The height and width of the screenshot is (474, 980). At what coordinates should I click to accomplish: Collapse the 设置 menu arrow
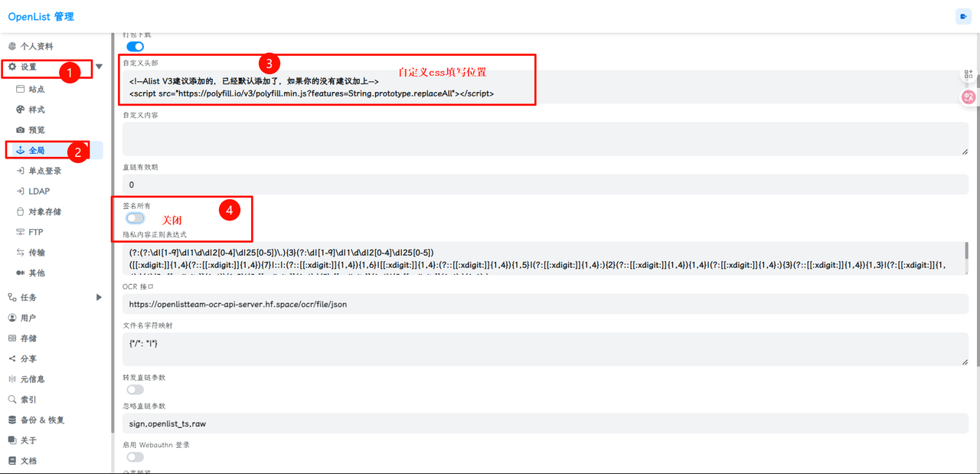tap(100, 67)
